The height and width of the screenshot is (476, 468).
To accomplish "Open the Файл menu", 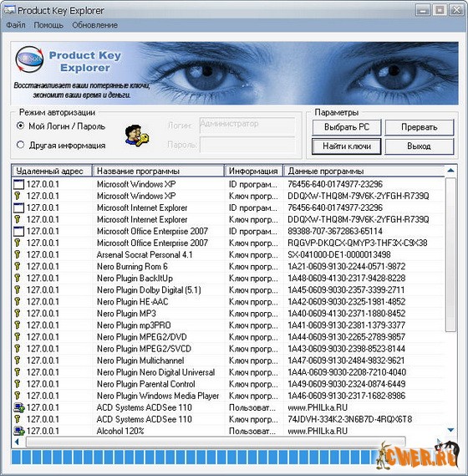I will (x=16, y=25).
